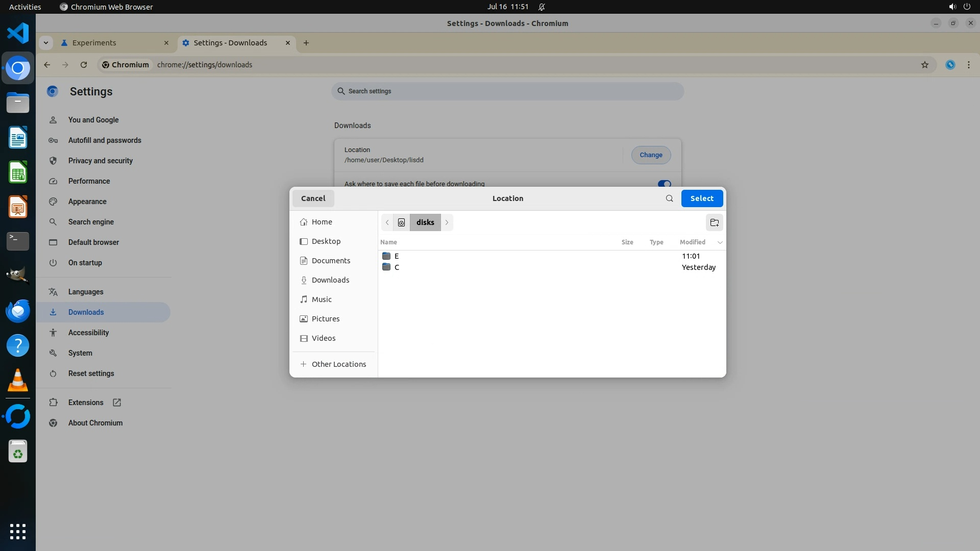The height and width of the screenshot is (551, 980).
Task: Open Downloads in file chooser sidebar
Action: (330, 280)
